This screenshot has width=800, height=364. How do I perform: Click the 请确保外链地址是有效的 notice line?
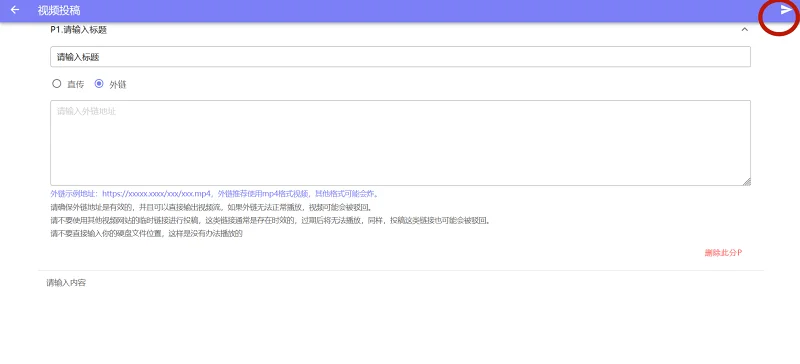coord(211,208)
